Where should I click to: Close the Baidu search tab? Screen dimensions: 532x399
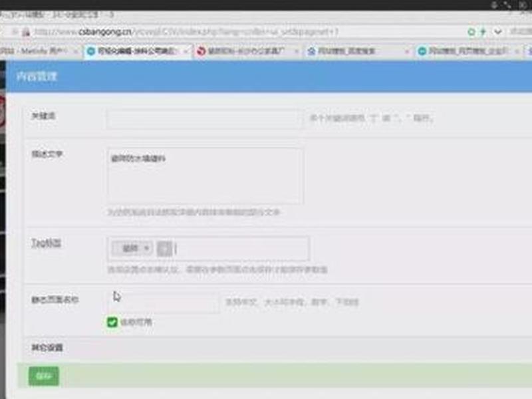407,51
